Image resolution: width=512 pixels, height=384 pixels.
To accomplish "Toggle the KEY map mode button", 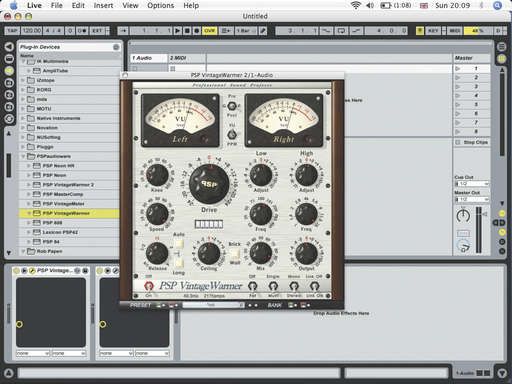I will [433, 31].
